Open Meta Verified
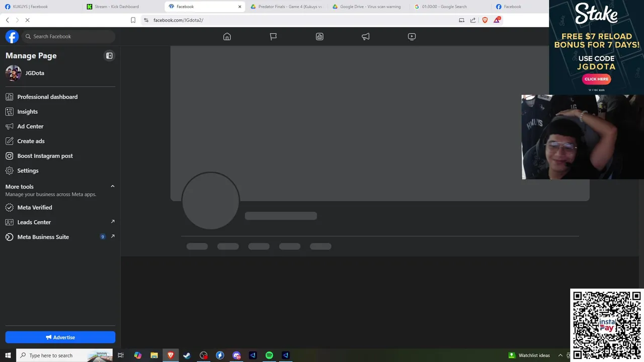The image size is (644, 362). click(x=60, y=207)
